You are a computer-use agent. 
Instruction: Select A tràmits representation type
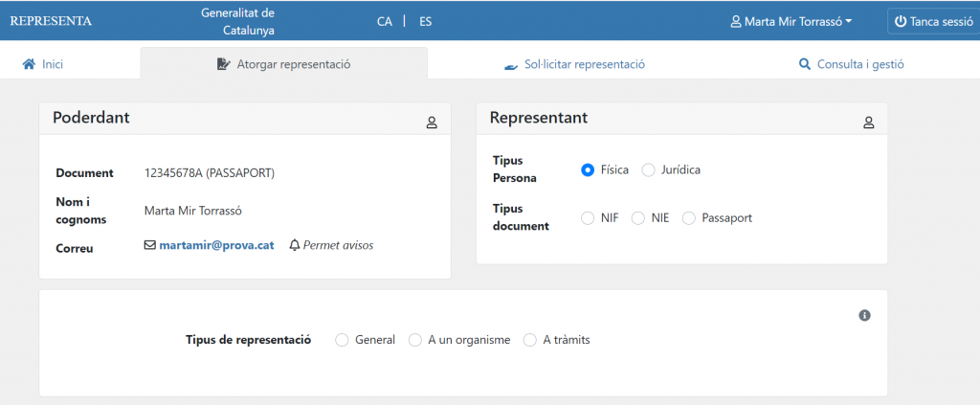[x=530, y=340]
